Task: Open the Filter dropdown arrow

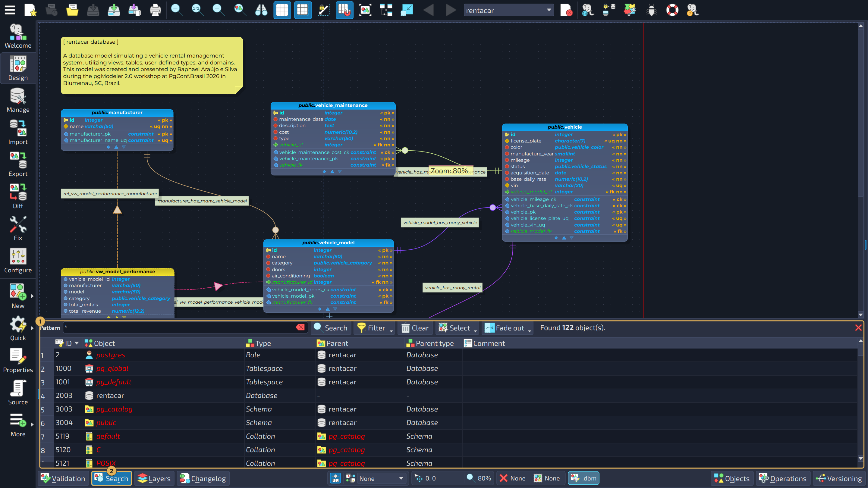Action: [391, 331]
